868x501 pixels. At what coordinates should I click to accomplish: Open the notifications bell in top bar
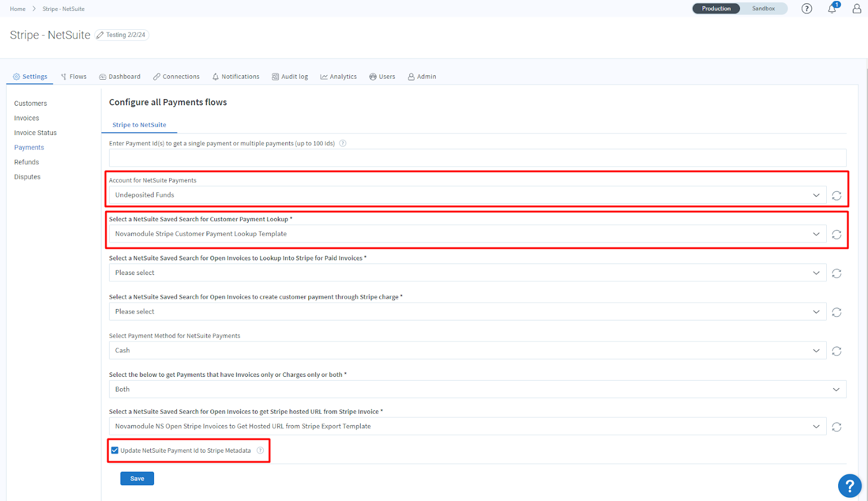(x=832, y=9)
